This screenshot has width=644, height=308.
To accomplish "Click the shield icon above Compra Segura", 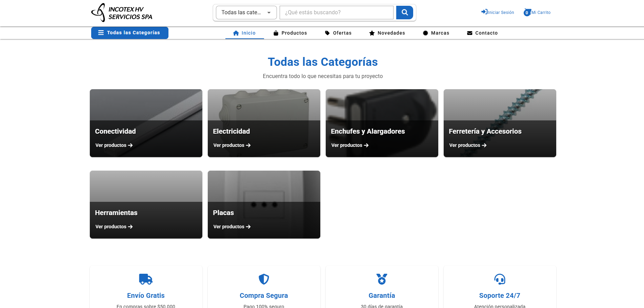I will [263, 280].
